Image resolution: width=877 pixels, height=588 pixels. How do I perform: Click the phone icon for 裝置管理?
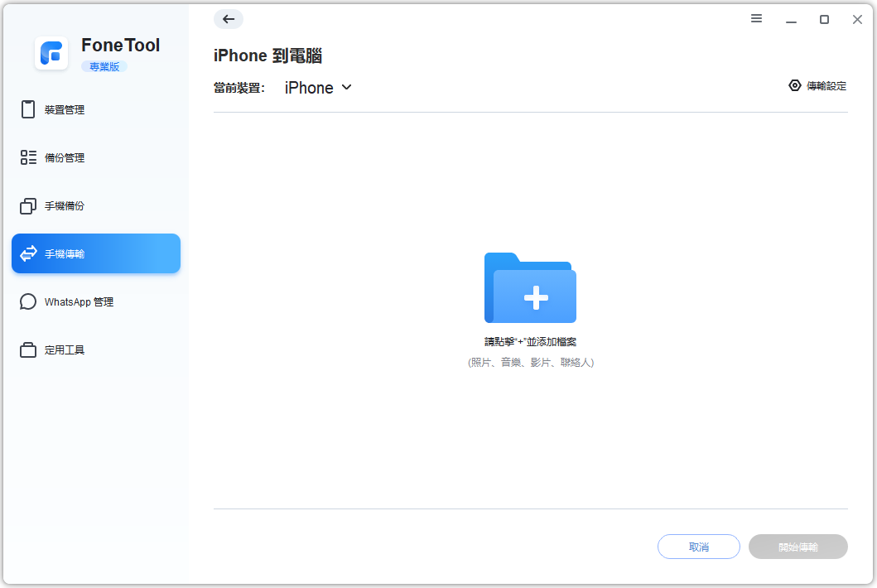[x=28, y=109]
